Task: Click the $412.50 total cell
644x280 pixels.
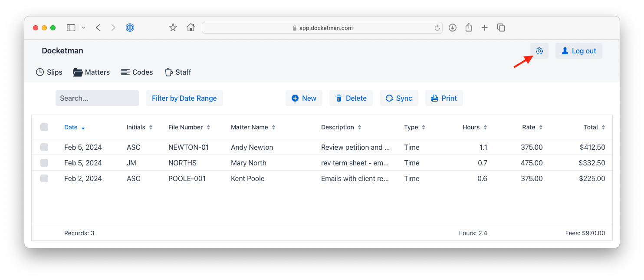Action: [592, 147]
